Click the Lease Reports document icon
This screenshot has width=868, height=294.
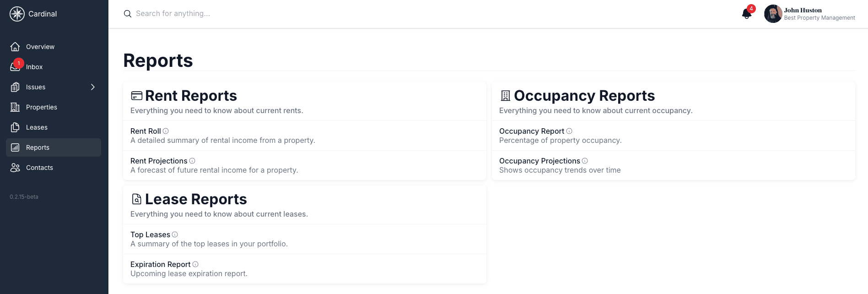tap(136, 199)
